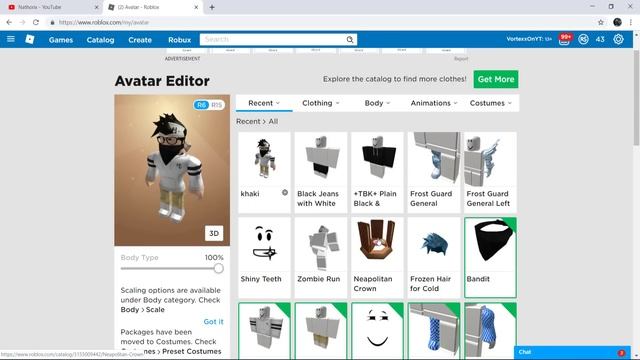The width and height of the screenshot is (640, 360).
Task: Go back in browser
Action: pos(9,22)
